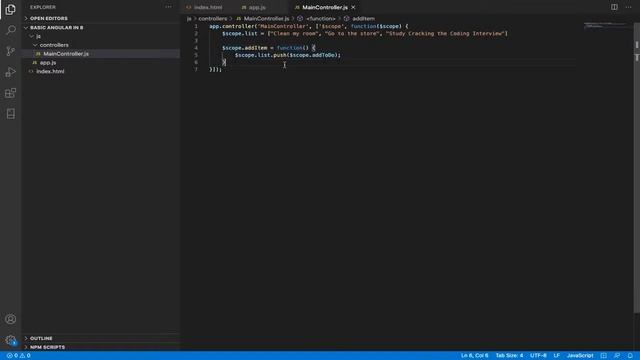Open the Search view icon

pos(11,30)
